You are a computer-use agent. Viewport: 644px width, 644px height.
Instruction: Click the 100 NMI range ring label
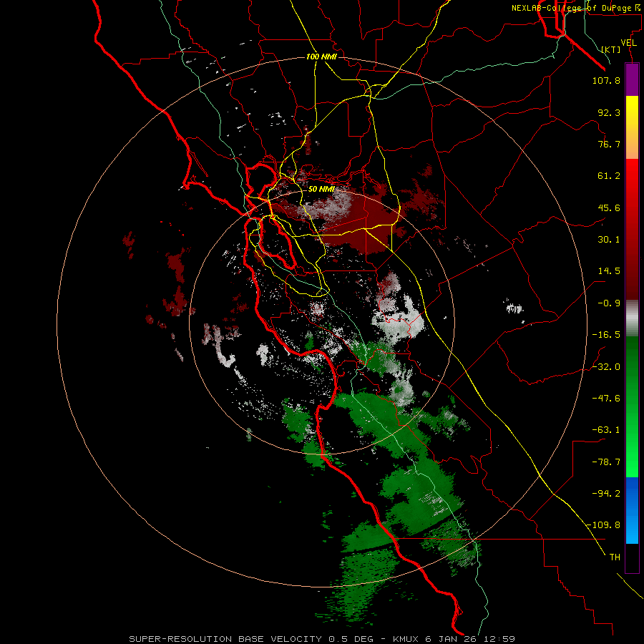[321, 57]
